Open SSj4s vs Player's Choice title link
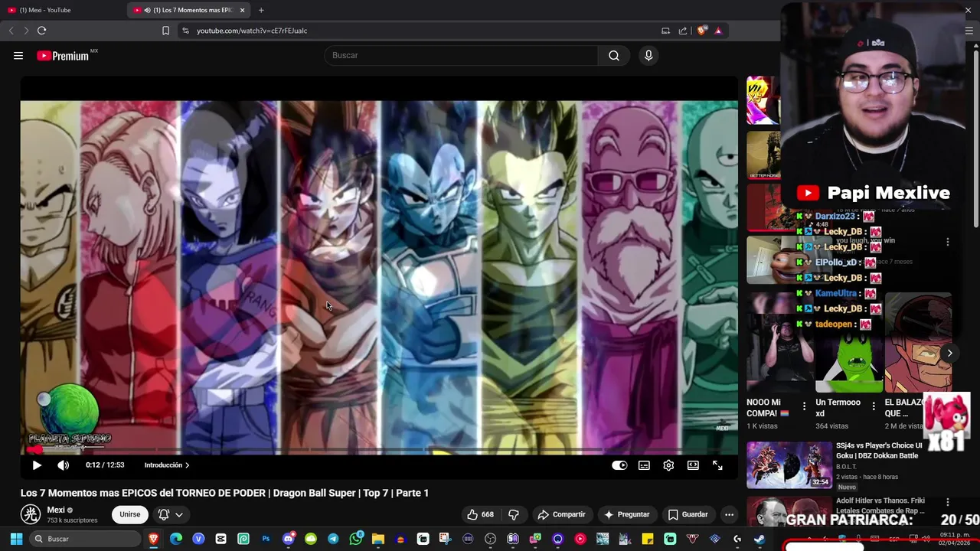The width and height of the screenshot is (980, 551). [x=879, y=450]
